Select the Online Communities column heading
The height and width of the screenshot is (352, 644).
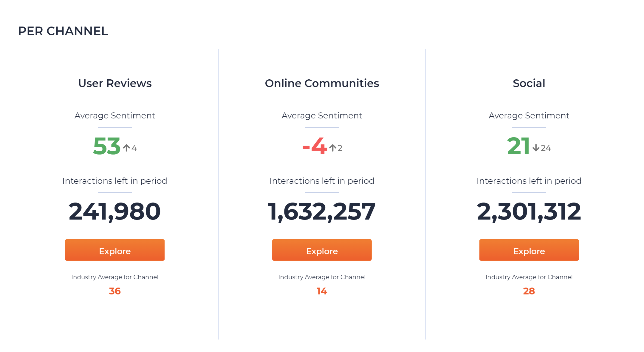pos(322,83)
